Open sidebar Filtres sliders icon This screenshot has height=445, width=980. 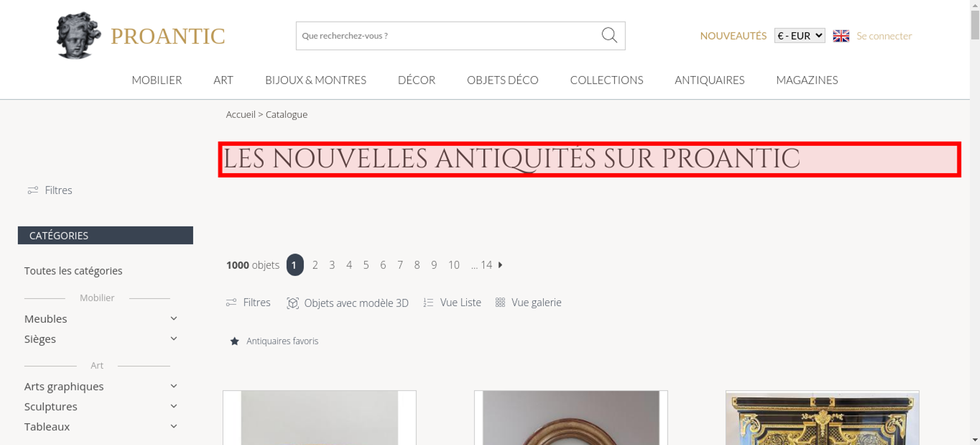click(33, 190)
